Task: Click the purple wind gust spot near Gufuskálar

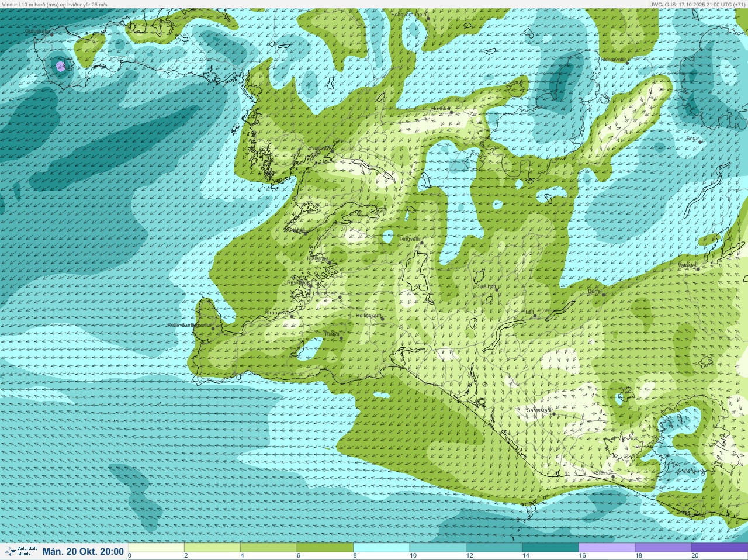Action: click(60, 66)
